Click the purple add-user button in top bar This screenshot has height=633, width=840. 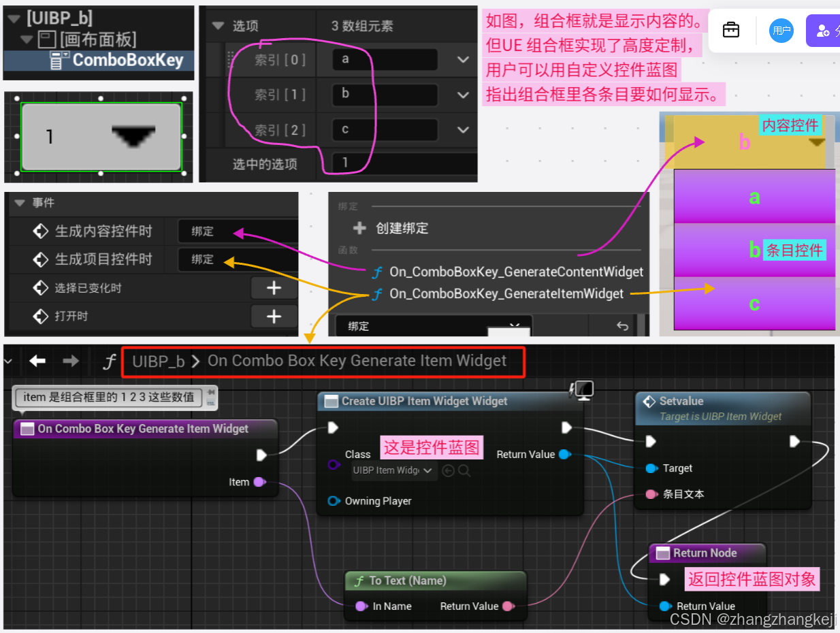823,31
